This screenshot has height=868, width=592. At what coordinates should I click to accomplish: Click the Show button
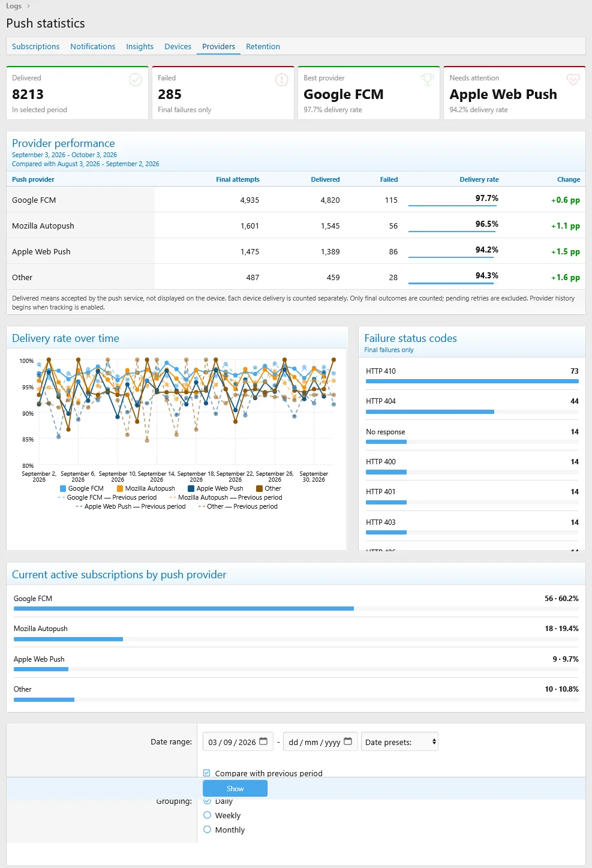(235, 788)
